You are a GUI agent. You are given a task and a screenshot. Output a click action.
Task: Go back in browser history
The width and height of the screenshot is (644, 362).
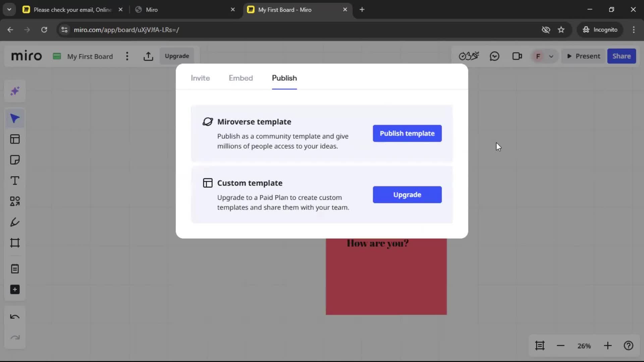click(x=10, y=30)
